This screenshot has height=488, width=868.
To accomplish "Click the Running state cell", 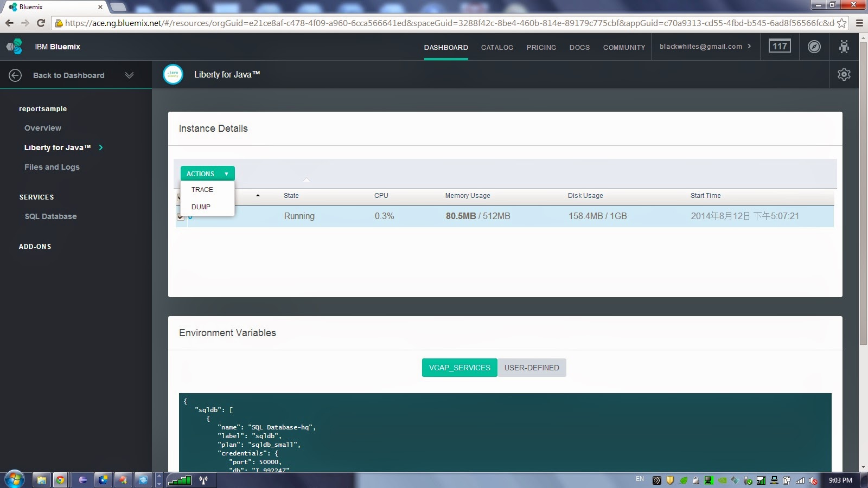I will 299,216.
